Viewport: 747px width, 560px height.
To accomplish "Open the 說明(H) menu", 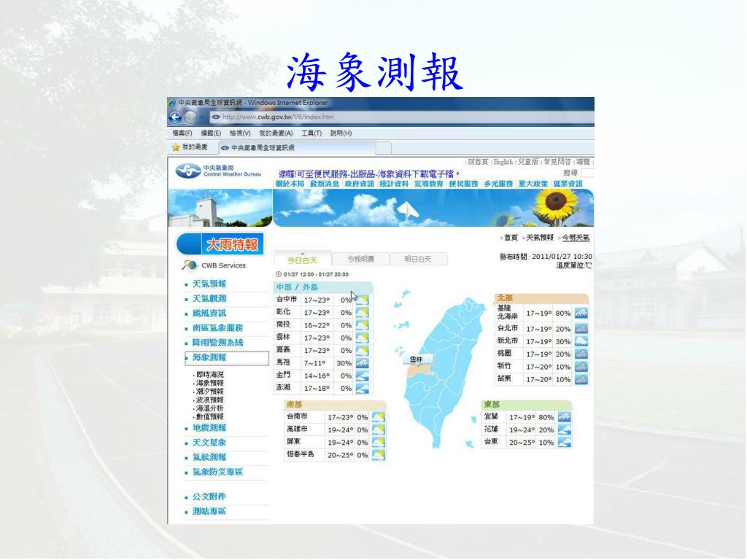I will click(x=341, y=133).
